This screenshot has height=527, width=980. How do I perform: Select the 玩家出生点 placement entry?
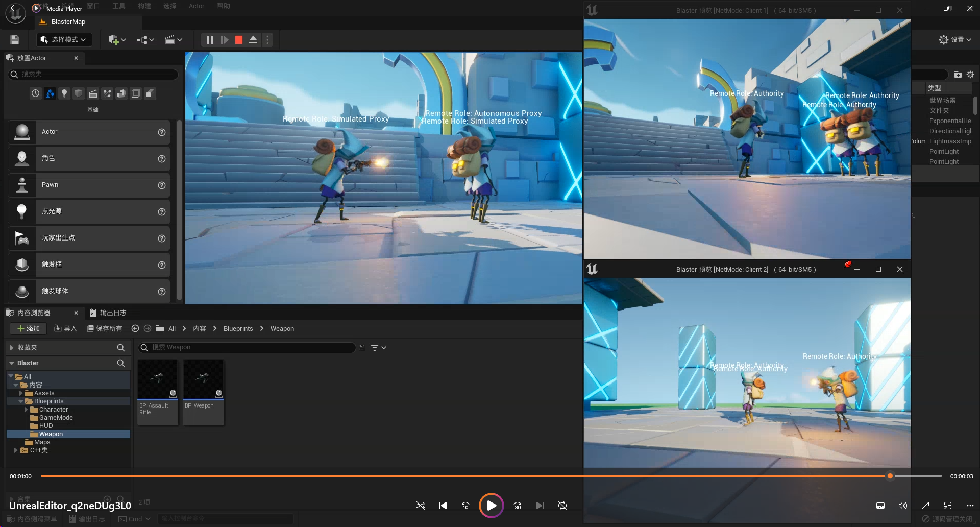(x=89, y=238)
